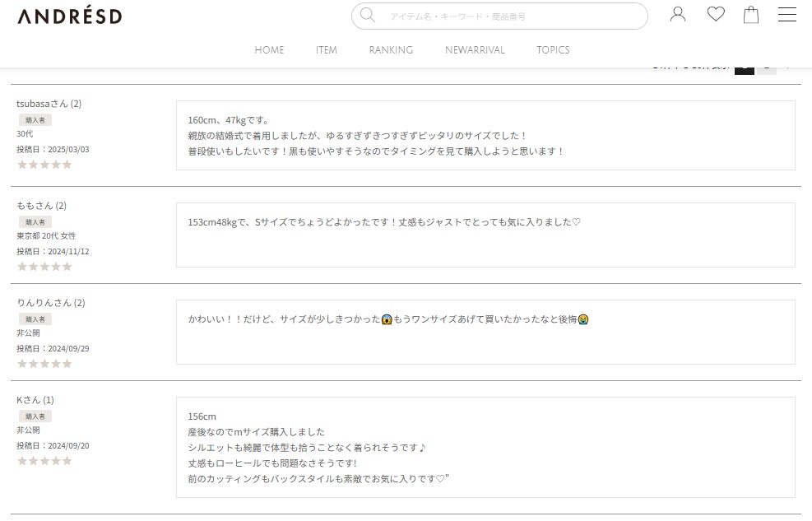812x521 pixels.
Task: Click star rating under Kさん review
Action: [x=44, y=461]
